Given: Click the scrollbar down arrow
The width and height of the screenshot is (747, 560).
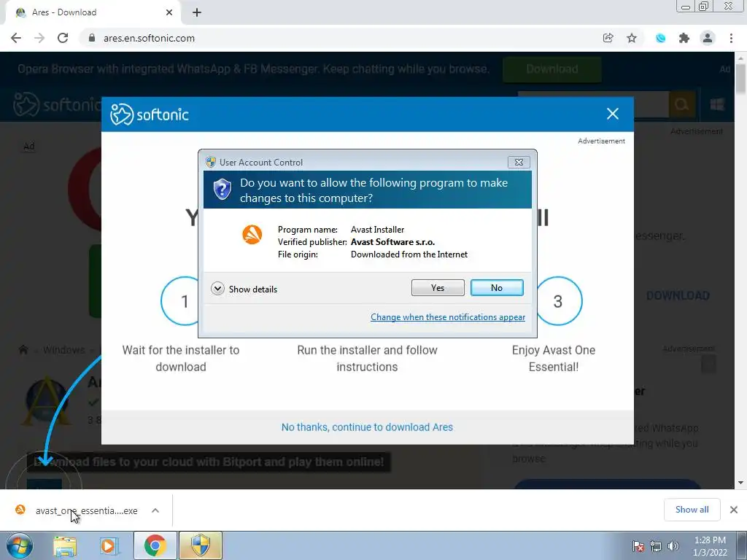Looking at the screenshot, I should click(740, 483).
